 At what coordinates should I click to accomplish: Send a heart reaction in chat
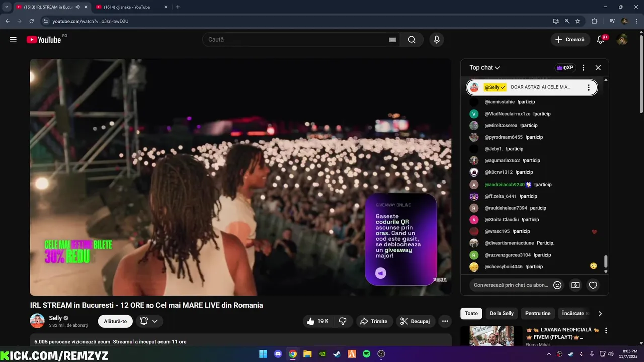coord(593,285)
